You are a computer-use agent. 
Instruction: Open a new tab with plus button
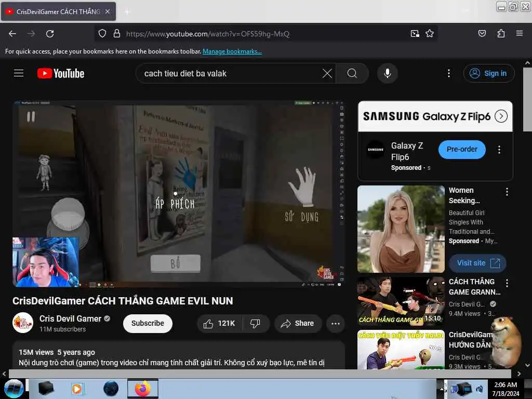click(127, 11)
